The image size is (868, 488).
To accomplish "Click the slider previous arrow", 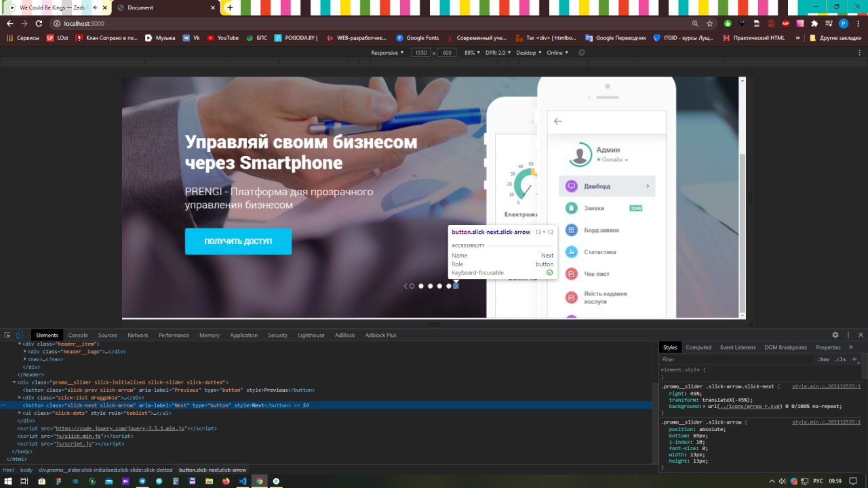I will pyautogui.click(x=406, y=286).
